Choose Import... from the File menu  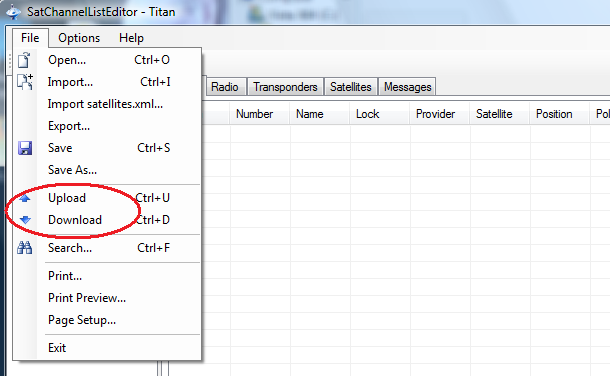(107, 82)
